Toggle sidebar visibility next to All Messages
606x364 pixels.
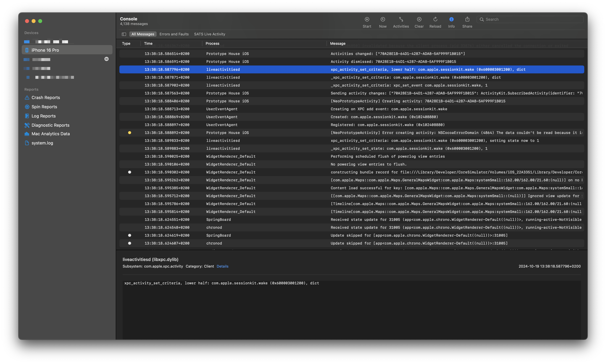(124, 34)
